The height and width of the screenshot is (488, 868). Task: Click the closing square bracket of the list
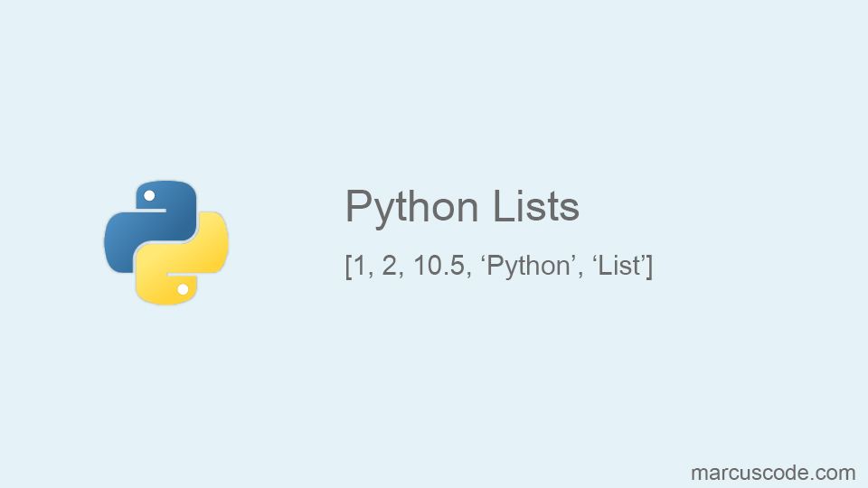click(x=649, y=268)
